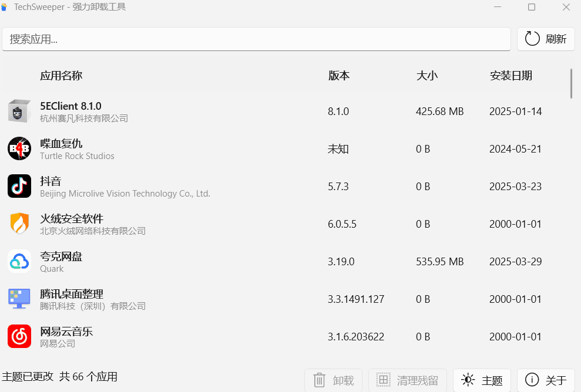Image resolution: width=581 pixels, height=392 pixels.
Task: Select the 抖音 app name
Action: pos(51,181)
